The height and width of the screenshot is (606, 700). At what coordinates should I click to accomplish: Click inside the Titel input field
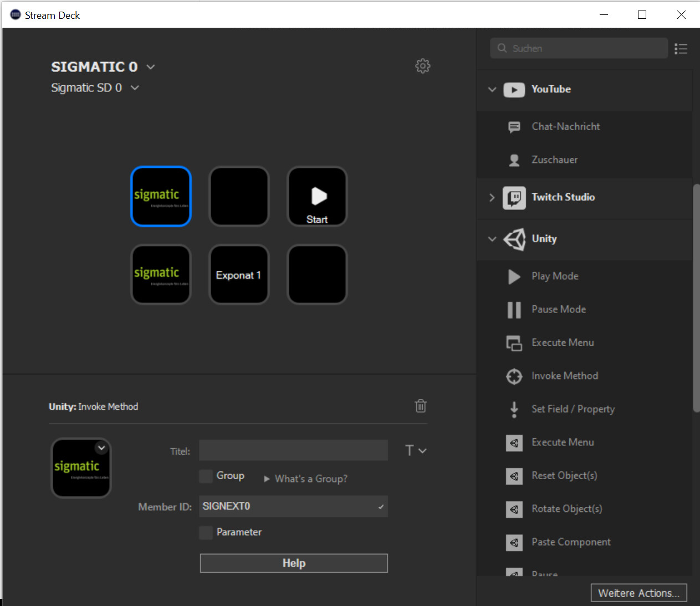(x=293, y=450)
